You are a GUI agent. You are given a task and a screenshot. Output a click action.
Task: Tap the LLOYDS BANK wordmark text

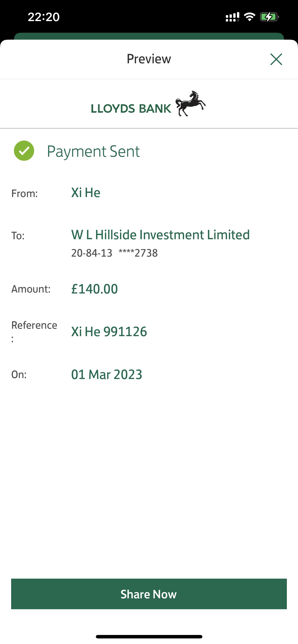(131, 109)
